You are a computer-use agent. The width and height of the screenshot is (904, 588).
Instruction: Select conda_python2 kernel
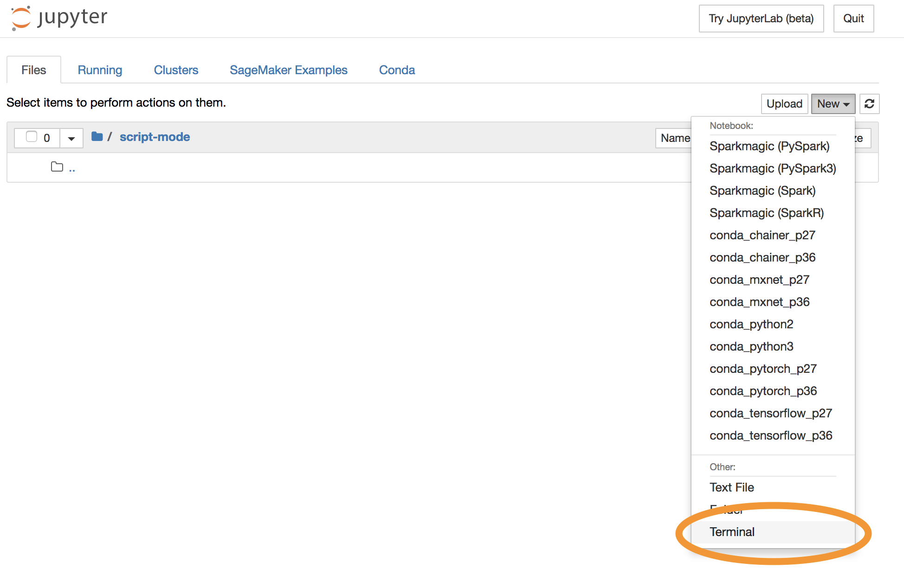tap(773, 324)
